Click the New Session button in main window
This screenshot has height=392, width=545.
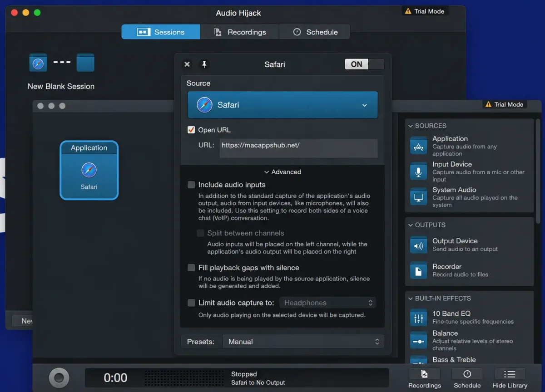point(22,321)
